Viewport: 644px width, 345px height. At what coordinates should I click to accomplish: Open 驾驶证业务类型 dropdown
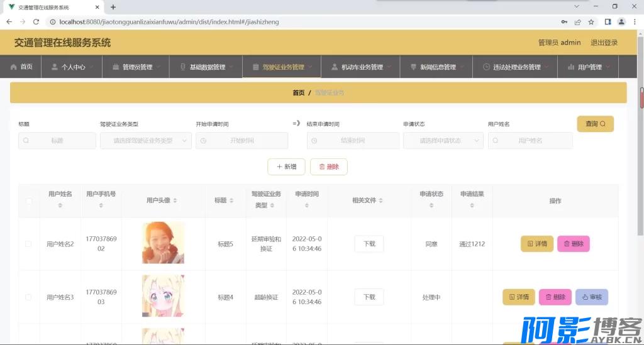pyautogui.click(x=146, y=140)
